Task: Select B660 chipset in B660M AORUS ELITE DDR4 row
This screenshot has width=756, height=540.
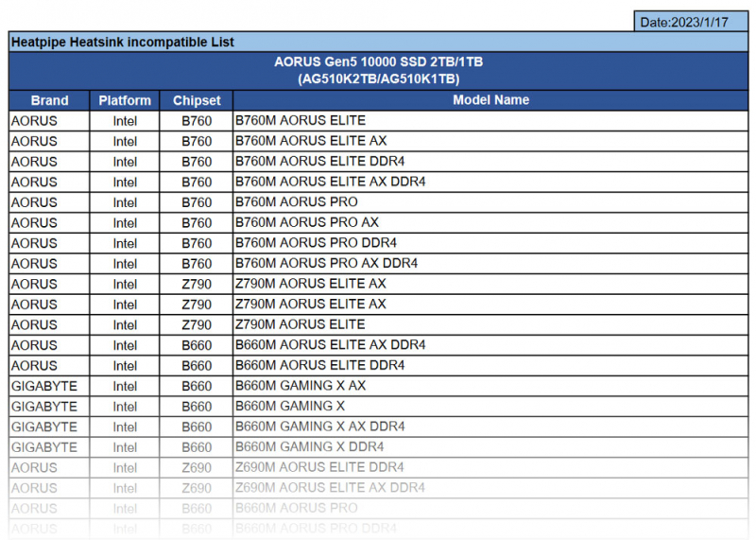Action: (x=197, y=365)
